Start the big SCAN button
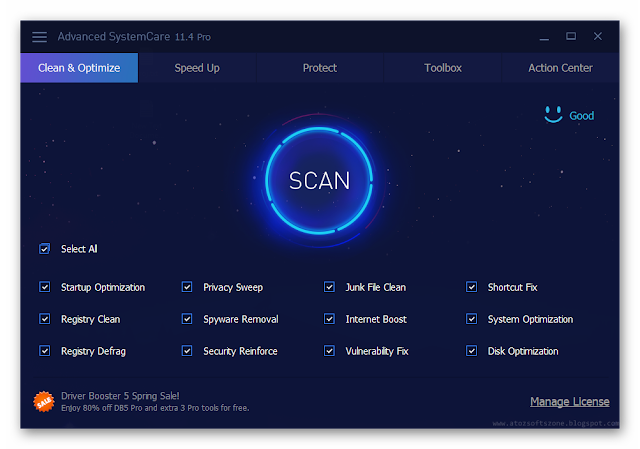 [319, 180]
